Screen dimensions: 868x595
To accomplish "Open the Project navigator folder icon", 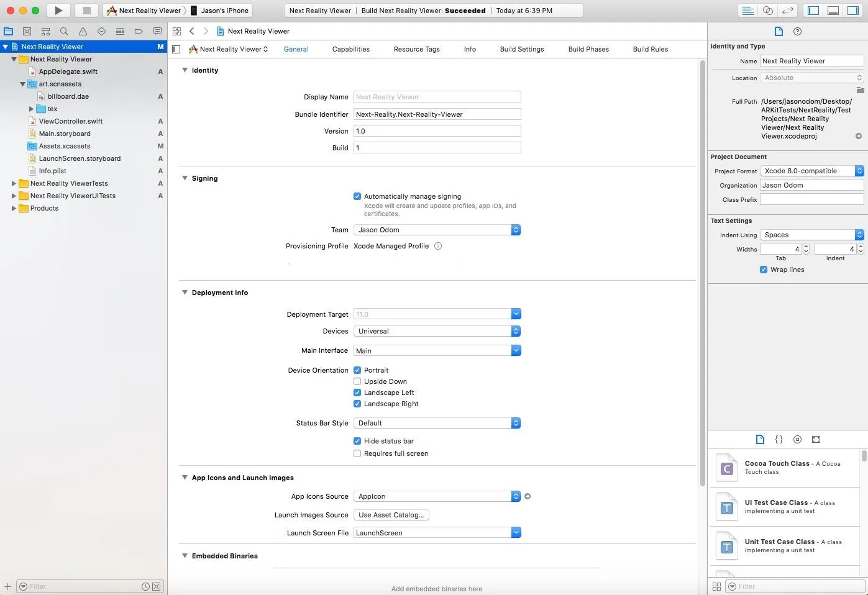I will [x=9, y=31].
